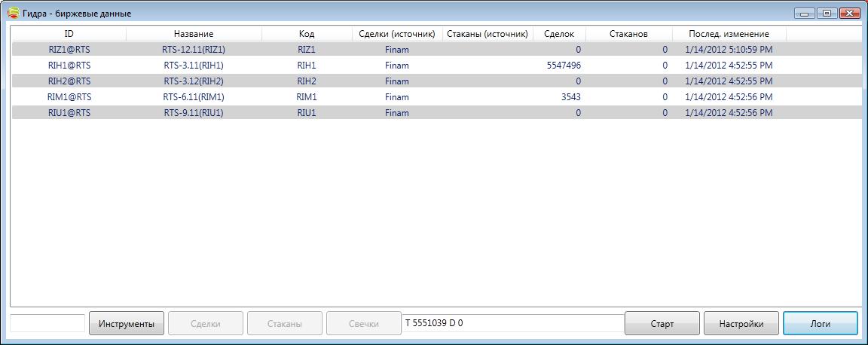Open the Инструменты window
Image resolution: width=868 pixels, height=345 pixels.
(x=127, y=323)
